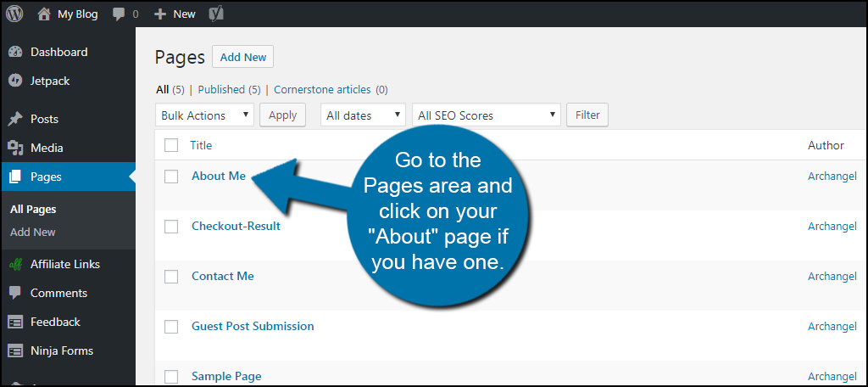
Task: Open Add New under Pages submenu
Action: pyautogui.click(x=33, y=233)
